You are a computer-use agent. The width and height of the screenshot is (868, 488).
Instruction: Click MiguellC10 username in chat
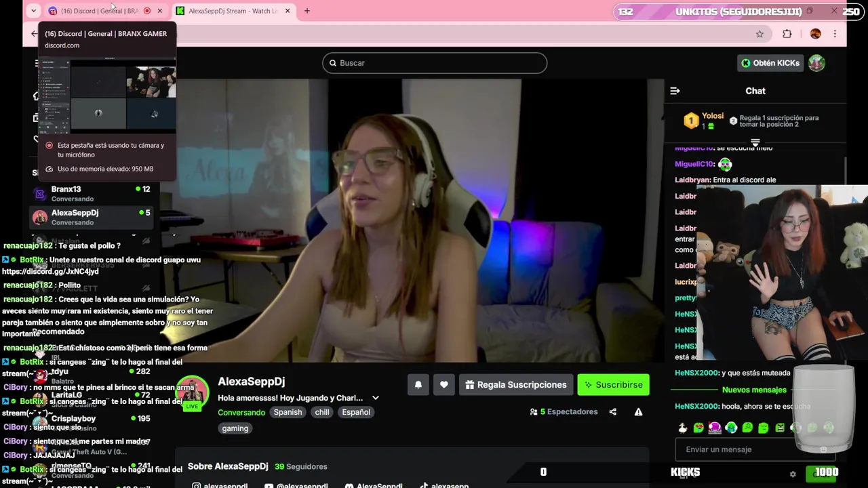click(x=694, y=164)
